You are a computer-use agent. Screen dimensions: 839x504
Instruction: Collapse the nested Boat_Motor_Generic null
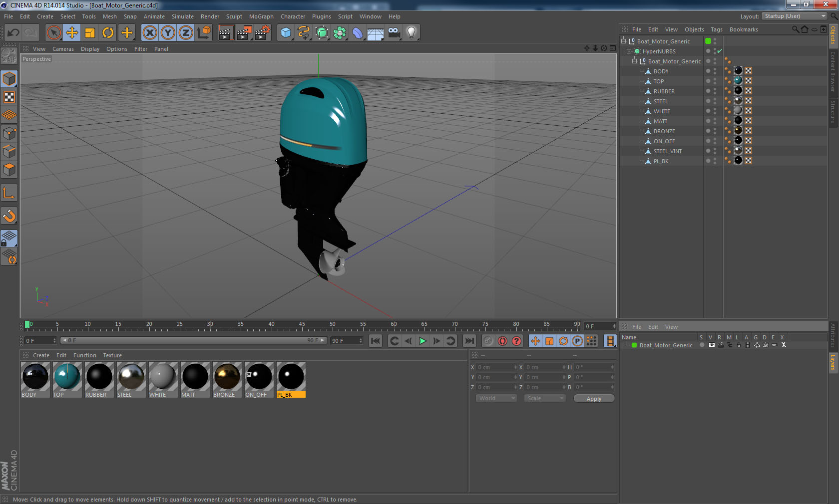tap(635, 61)
